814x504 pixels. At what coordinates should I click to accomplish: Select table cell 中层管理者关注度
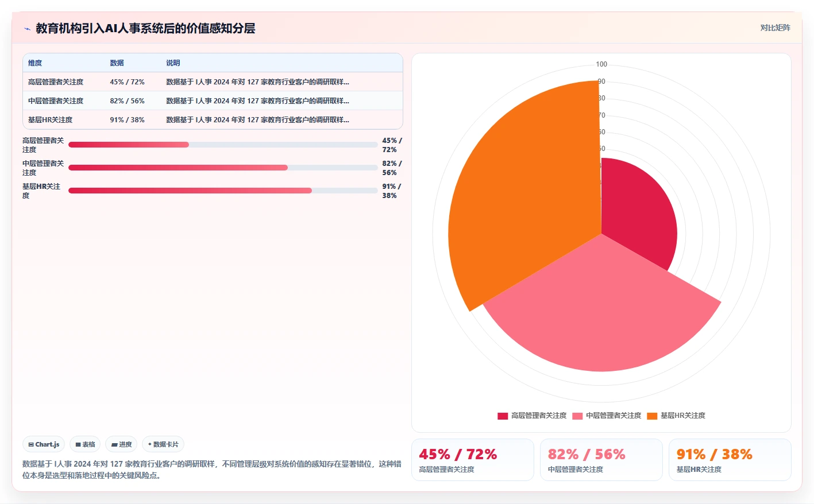pyautogui.click(x=56, y=101)
